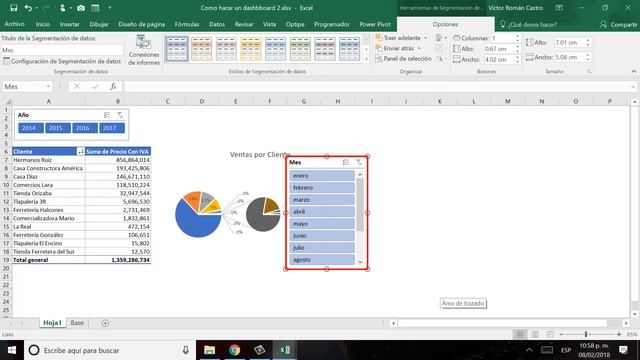The image size is (640, 360).
Task: Save the workbook using the floppy disk icon
Action: (13, 8)
